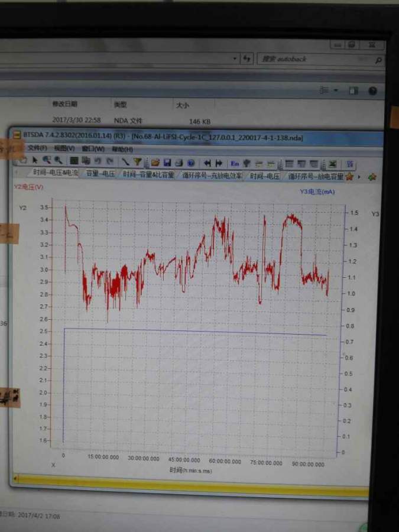
Task: Select the diagonal line drawing tool
Action: 125,161
